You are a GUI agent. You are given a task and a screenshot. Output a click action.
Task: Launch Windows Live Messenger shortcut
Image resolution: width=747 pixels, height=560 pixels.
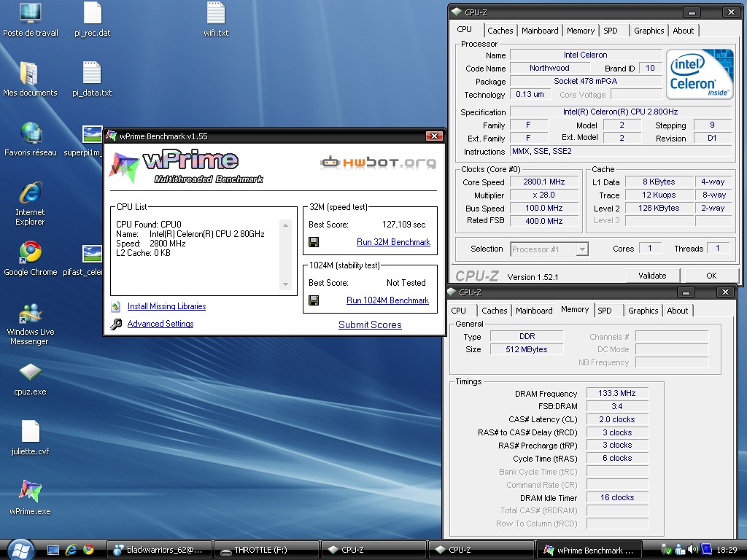pos(29,324)
